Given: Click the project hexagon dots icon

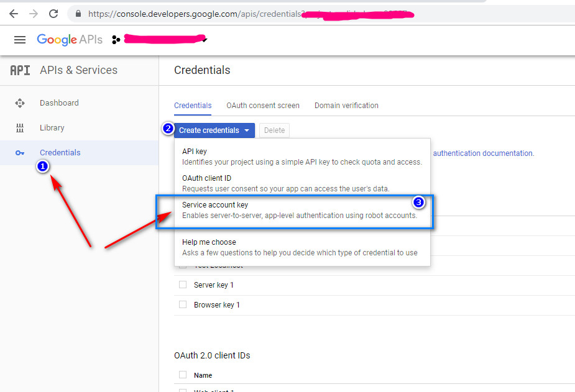Looking at the screenshot, I should [116, 40].
